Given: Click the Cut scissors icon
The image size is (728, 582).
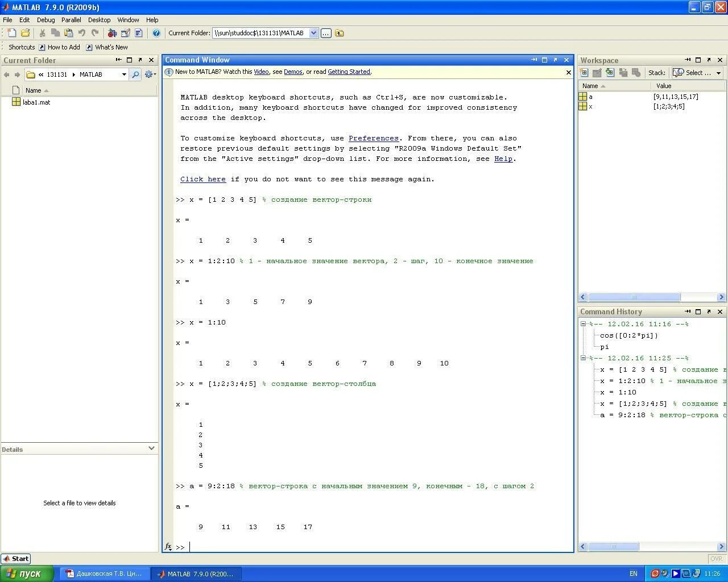Looking at the screenshot, I should (x=42, y=33).
